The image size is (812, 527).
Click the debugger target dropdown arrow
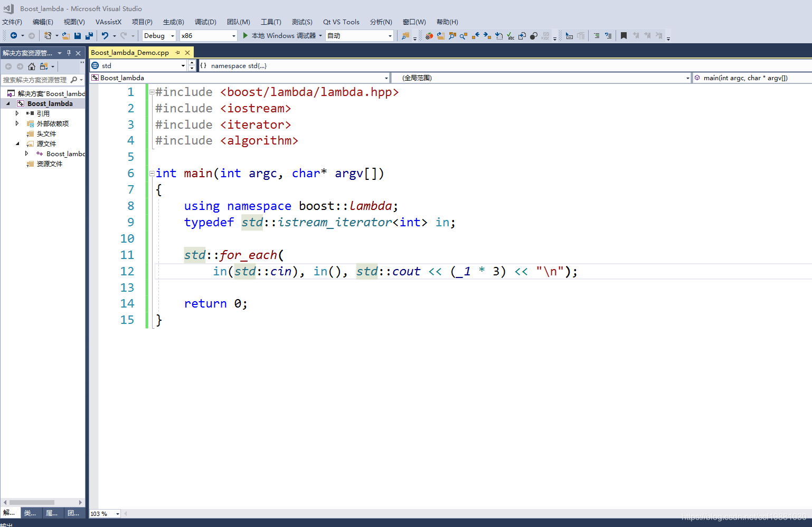coord(320,36)
